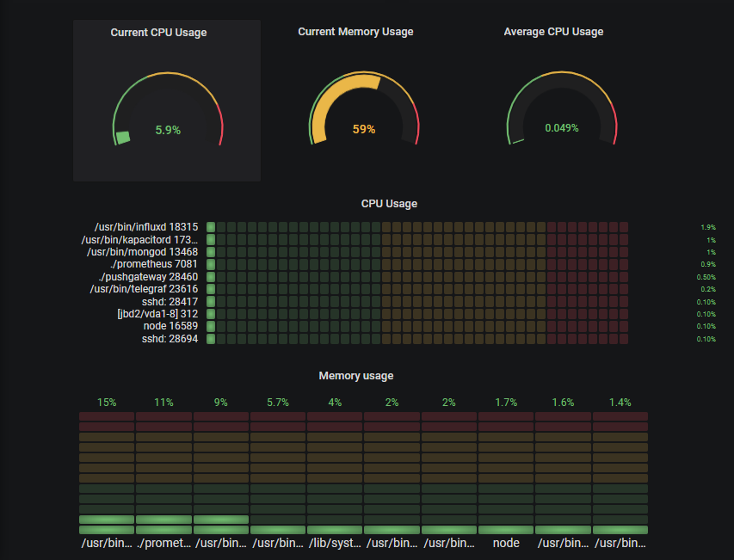Click the 5.9% CPU gauge value
This screenshot has width=734, height=560.
coord(167,131)
